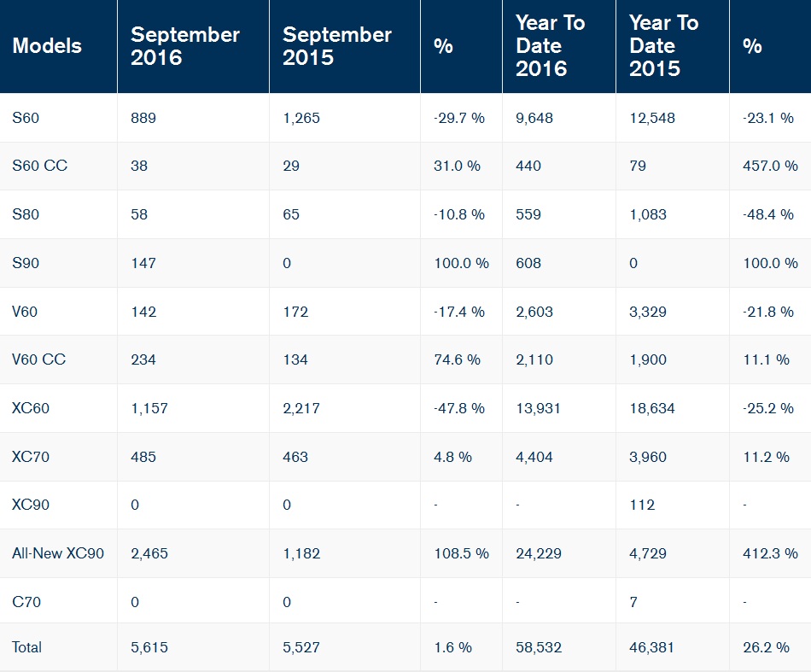Click the C70 model row label
This screenshot has height=672, width=811.
[26, 602]
